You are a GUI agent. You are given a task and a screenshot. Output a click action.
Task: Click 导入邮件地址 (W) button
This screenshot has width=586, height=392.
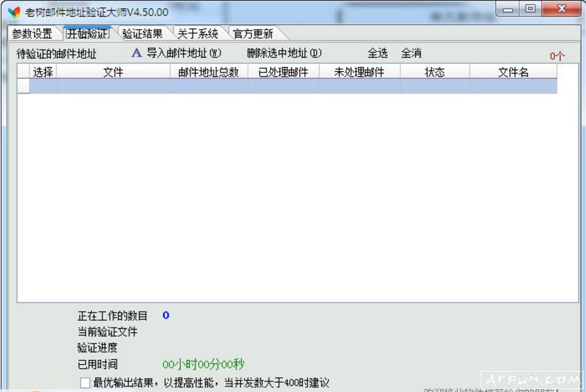184,53
